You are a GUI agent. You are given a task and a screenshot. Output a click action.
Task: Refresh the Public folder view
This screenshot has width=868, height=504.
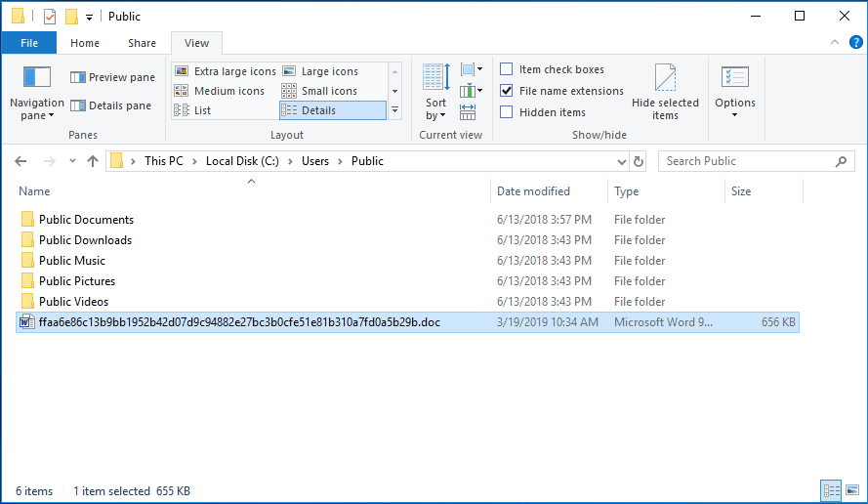[639, 161]
